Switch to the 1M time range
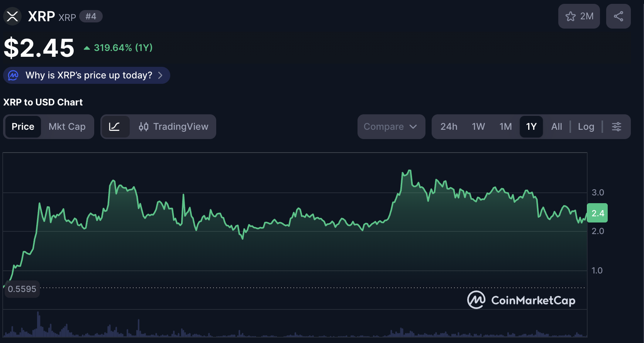This screenshot has height=343, width=644. click(x=505, y=127)
